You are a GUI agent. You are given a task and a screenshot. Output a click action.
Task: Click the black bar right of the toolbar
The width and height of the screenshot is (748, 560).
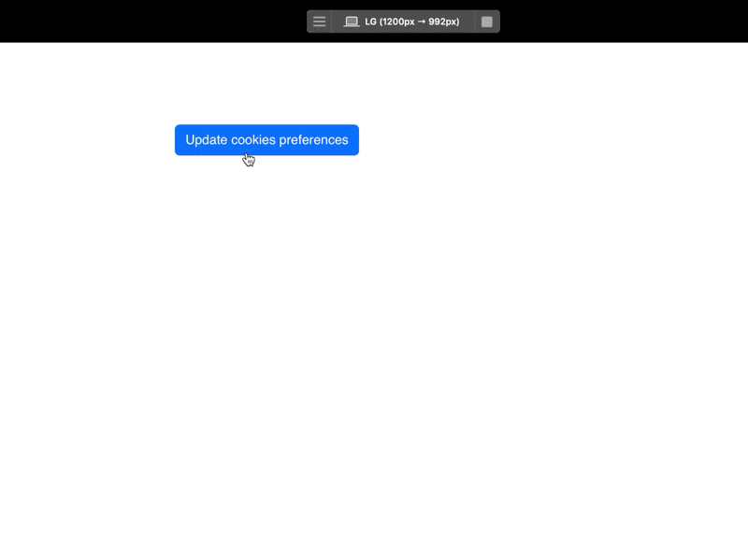(x=626, y=21)
